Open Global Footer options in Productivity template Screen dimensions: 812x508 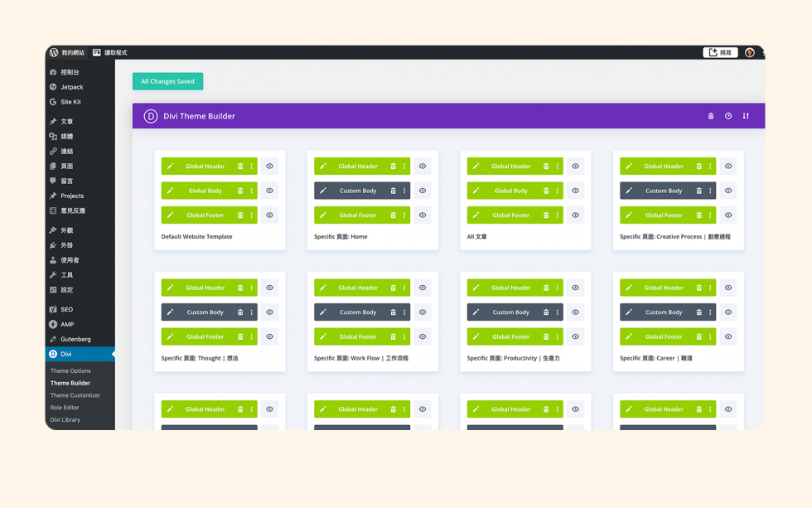[x=557, y=336]
